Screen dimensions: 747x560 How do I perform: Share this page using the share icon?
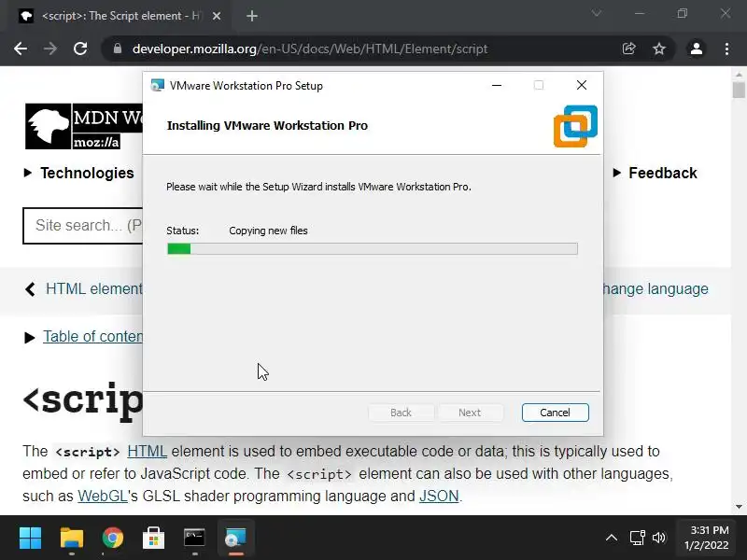[x=628, y=49]
